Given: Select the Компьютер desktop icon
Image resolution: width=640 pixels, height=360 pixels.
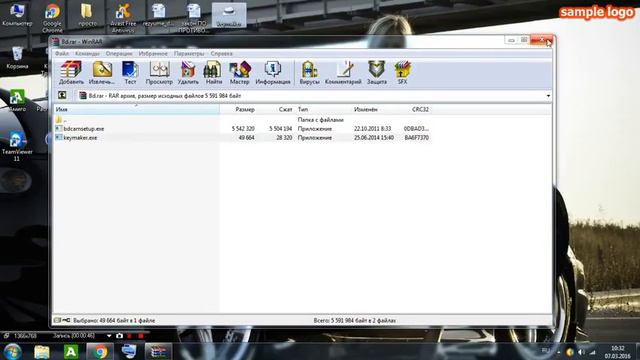Looking at the screenshot, I should click(17, 16).
